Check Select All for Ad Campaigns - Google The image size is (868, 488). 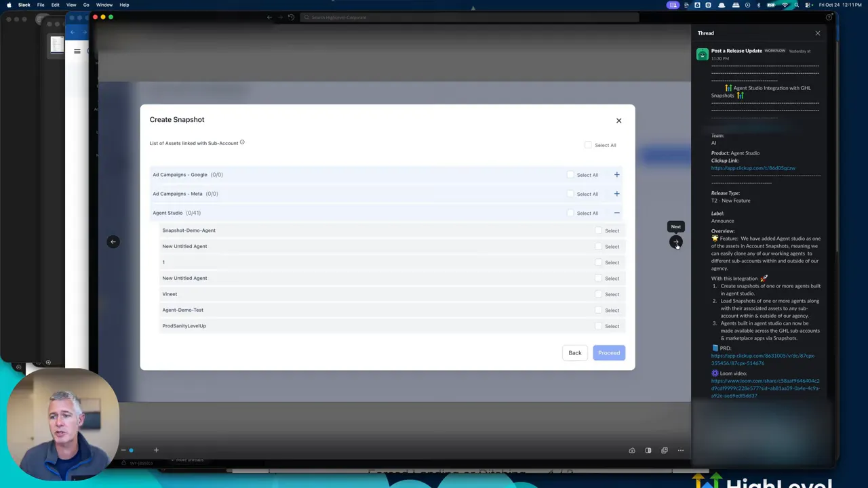(x=570, y=175)
